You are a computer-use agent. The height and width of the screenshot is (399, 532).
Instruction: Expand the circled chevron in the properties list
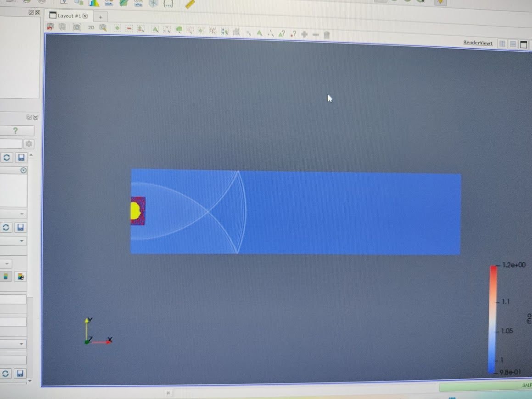23,170
